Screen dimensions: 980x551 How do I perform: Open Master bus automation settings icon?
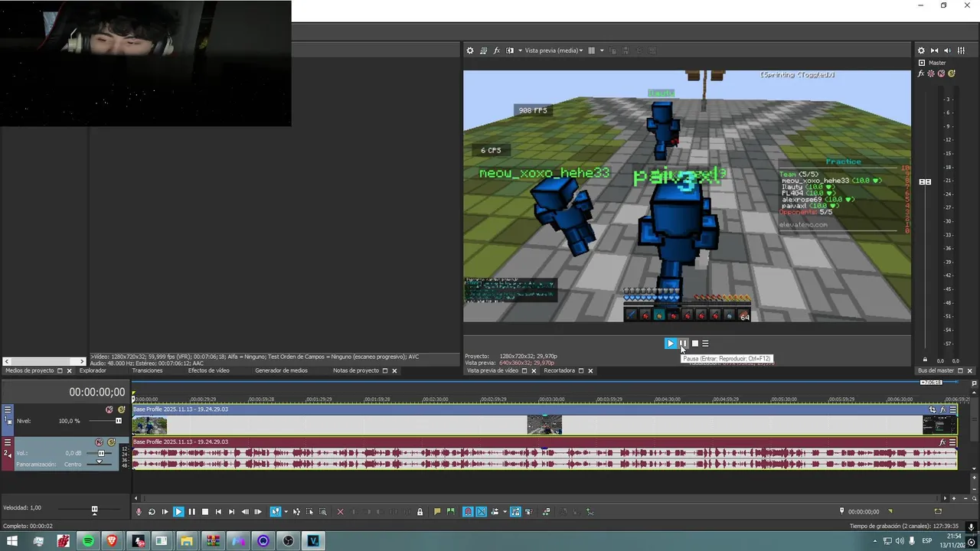point(931,73)
